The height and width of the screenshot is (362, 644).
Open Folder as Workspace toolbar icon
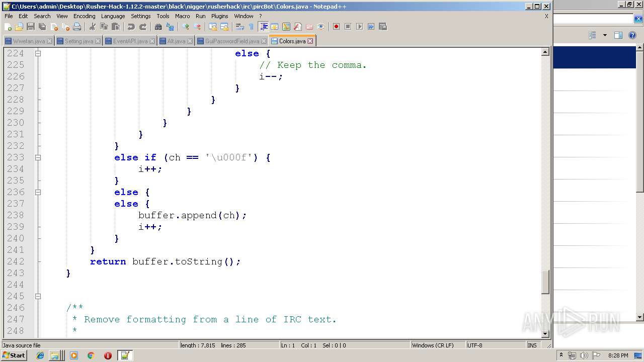pyautogui.click(x=309, y=27)
